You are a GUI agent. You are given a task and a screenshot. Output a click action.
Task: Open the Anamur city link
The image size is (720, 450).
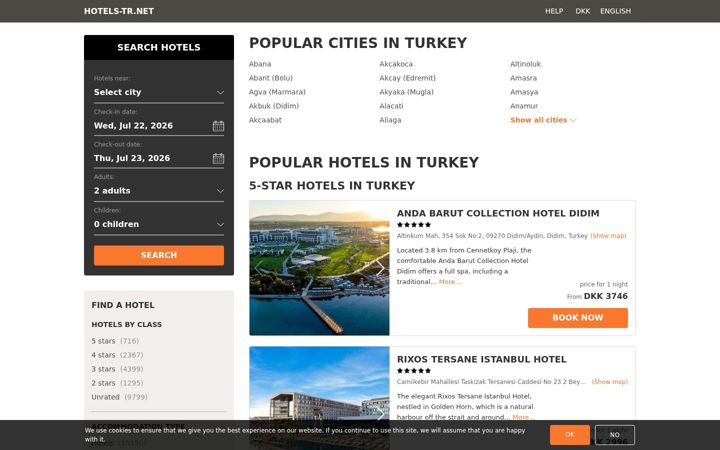point(524,106)
